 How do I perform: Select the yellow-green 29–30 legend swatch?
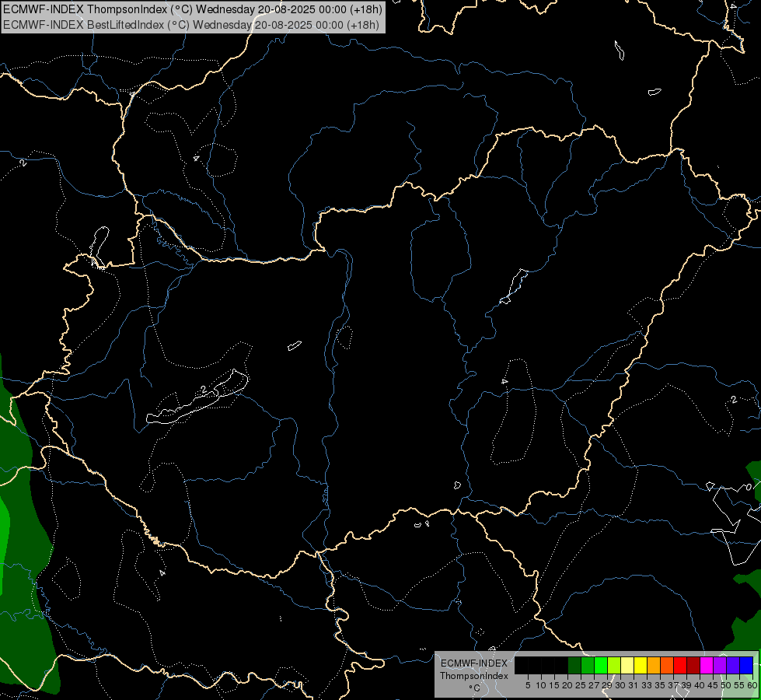point(614,665)
